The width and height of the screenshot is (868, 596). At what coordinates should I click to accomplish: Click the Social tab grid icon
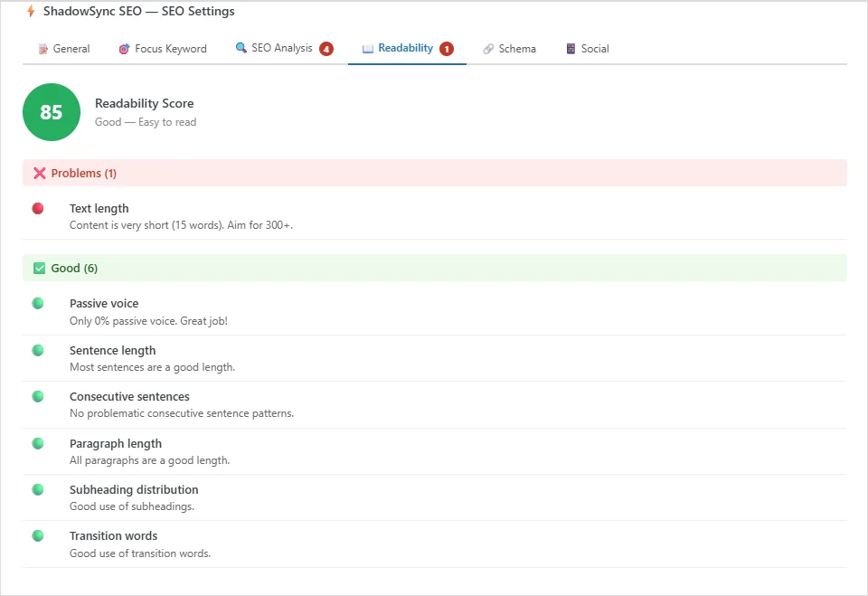571,49
